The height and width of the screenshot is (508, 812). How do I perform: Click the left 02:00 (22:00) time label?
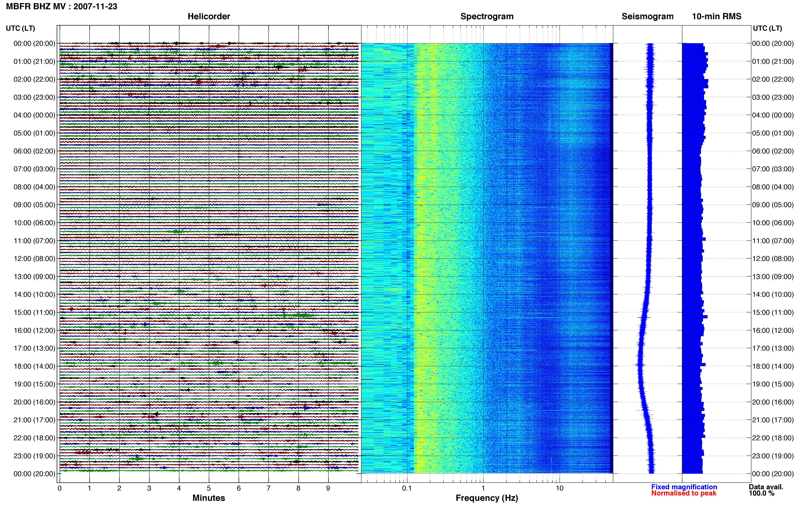(34, 79)
